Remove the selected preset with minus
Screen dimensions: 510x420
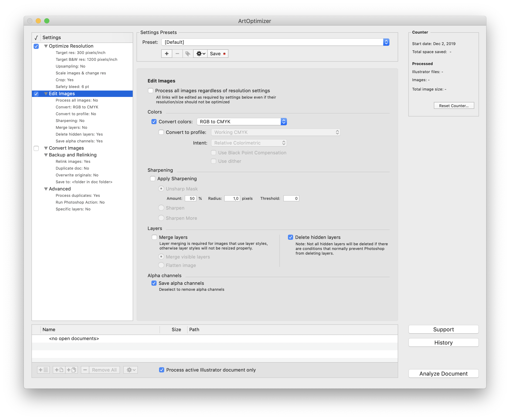[x=177, y=54]
